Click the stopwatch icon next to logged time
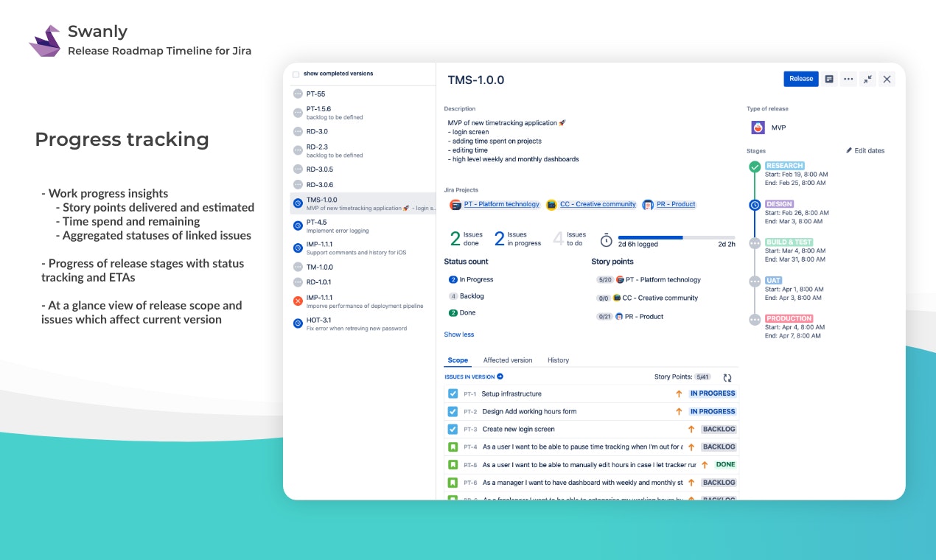Viewport: 936px width, 560px height. pos(606,238)
